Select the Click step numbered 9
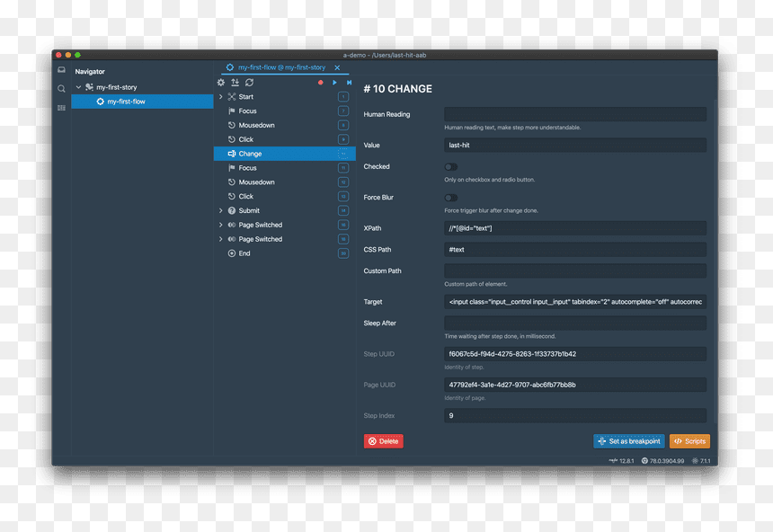Viewport: 773px width, 532px height. point(285,139)
